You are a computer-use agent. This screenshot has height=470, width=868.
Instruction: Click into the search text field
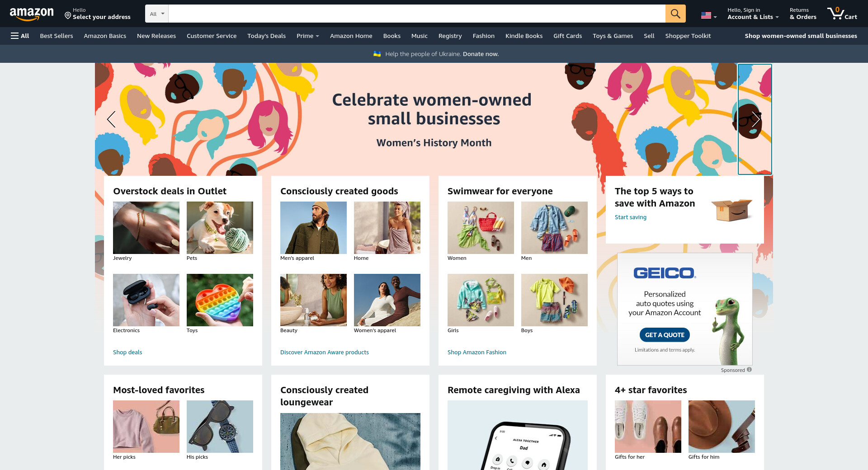click(417, 14)
